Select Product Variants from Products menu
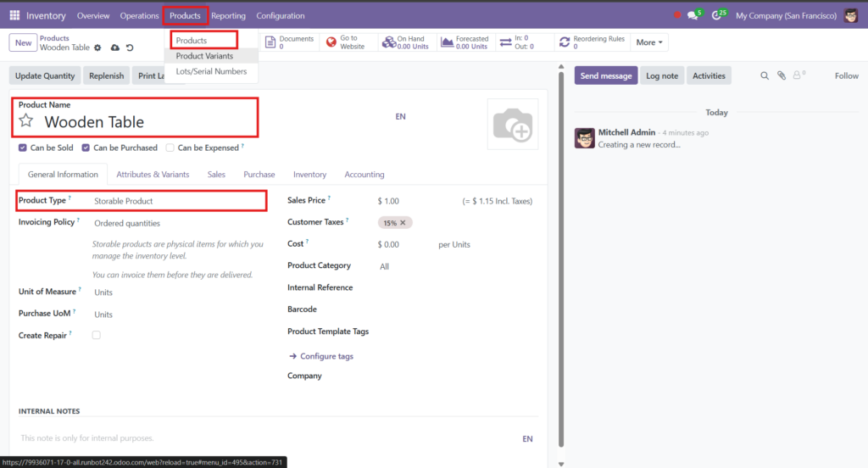 211,56
